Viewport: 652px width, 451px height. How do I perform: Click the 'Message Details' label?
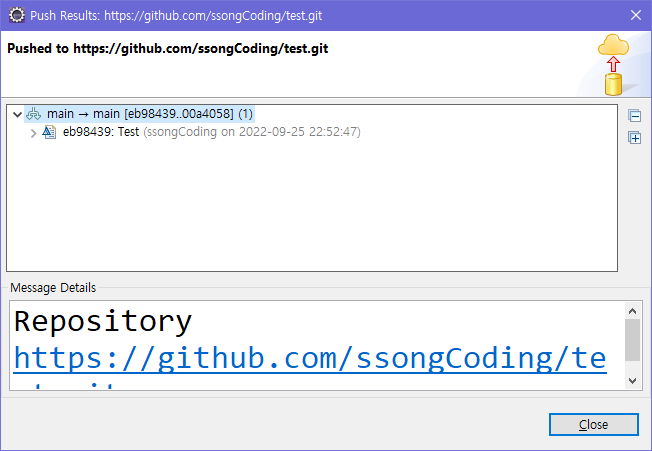(53, 288)
